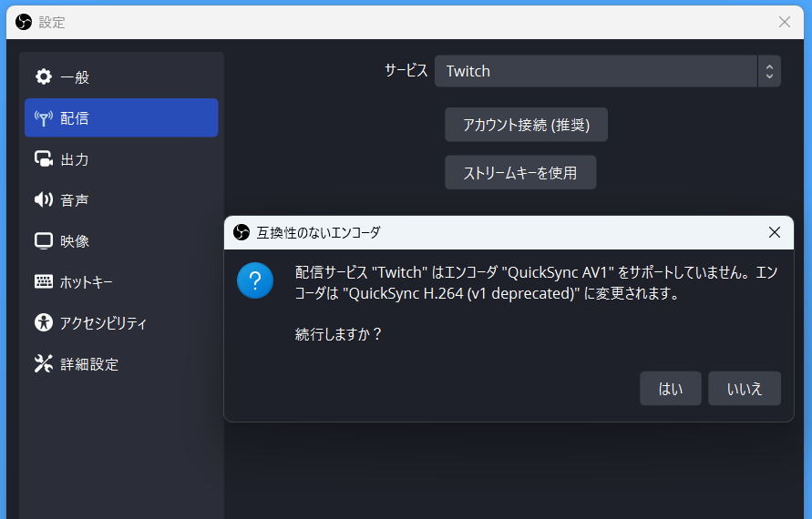Click the accessibility person icon
This screenshot has width=812, height=519.
(x=44, y=322)
